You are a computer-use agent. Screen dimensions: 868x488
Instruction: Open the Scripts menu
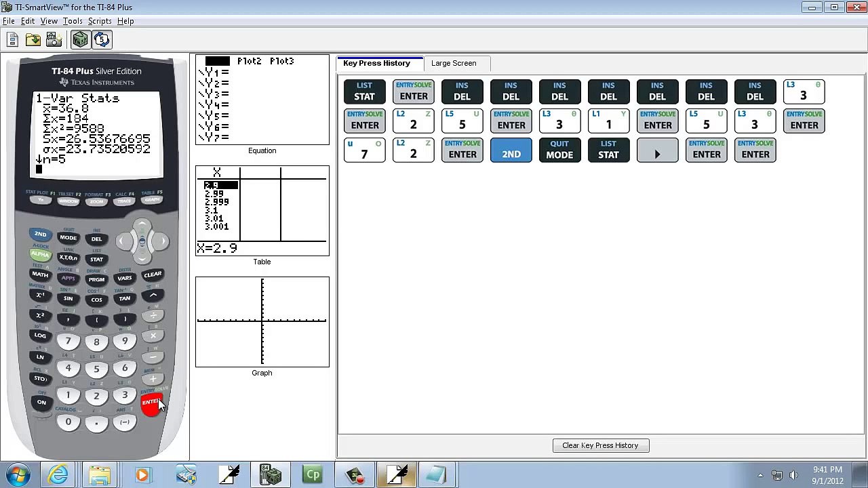(100, 21)
